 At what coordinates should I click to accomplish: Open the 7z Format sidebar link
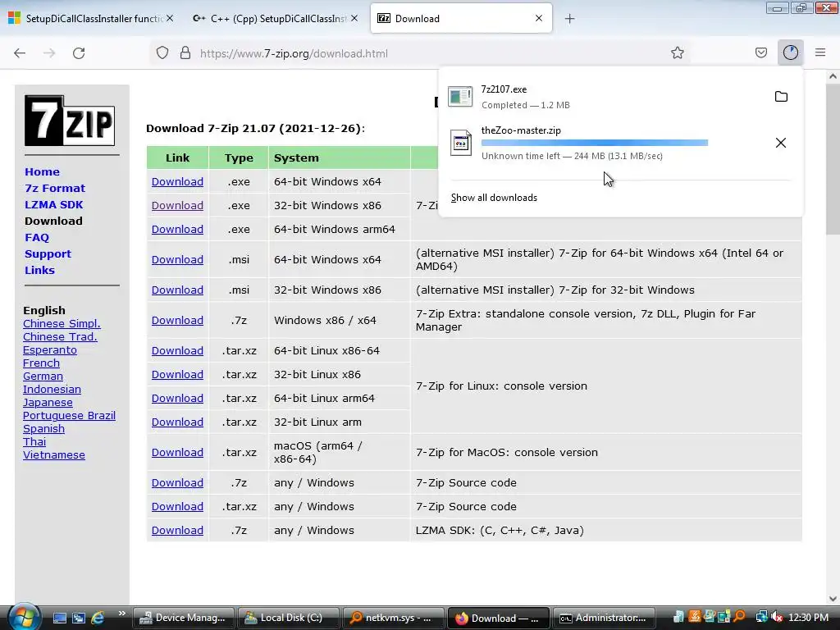tap(55, 189)
